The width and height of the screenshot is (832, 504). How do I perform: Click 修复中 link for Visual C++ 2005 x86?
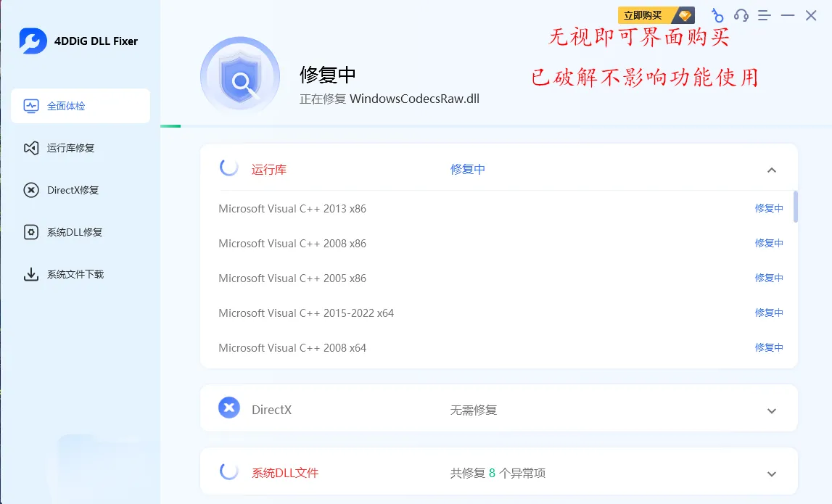pos(769,278)
